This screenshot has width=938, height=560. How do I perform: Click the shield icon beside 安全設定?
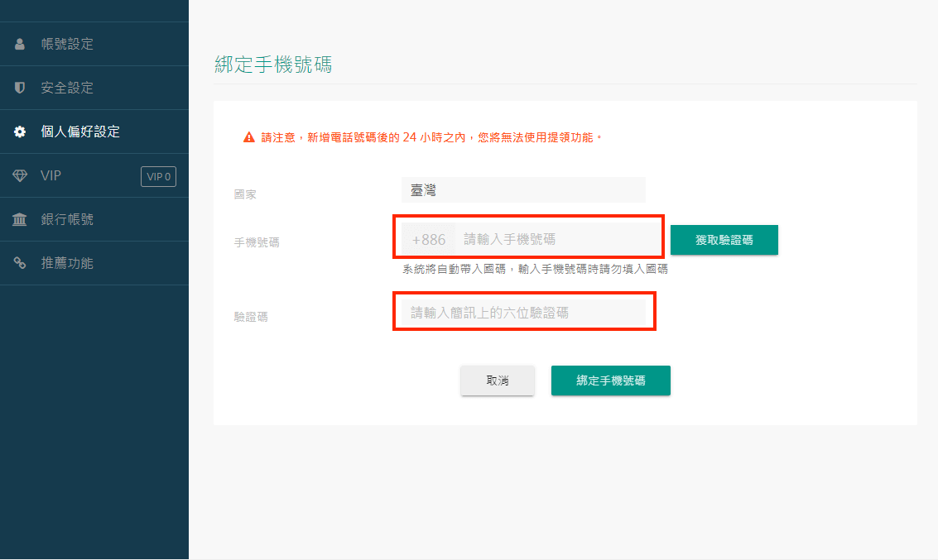[20, 88]
